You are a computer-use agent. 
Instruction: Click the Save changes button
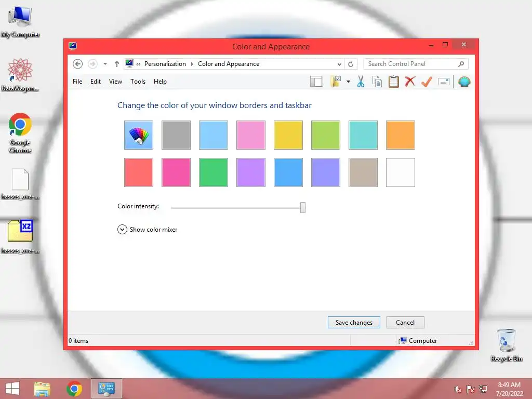pyautogui.click(x=354, y=322)
